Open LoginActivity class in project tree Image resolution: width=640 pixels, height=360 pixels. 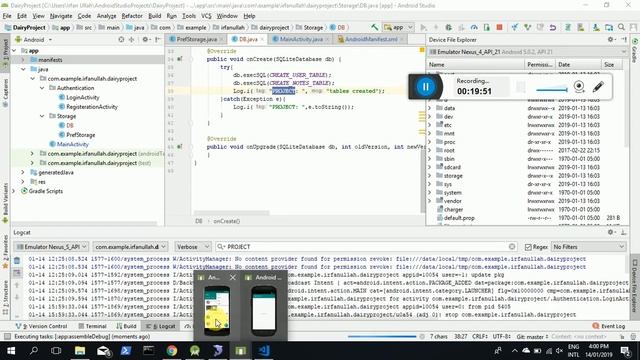pos(82,97)
